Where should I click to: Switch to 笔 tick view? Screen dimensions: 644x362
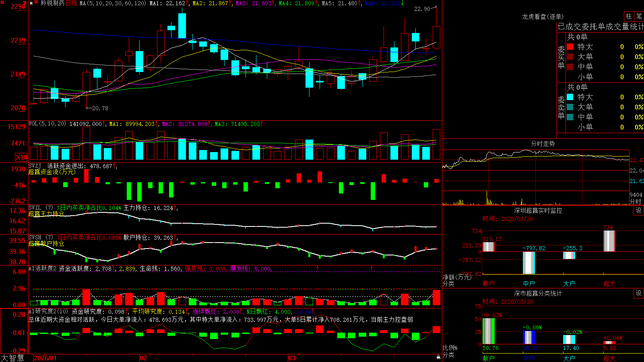pyautogui.click(x=639, y=16)
